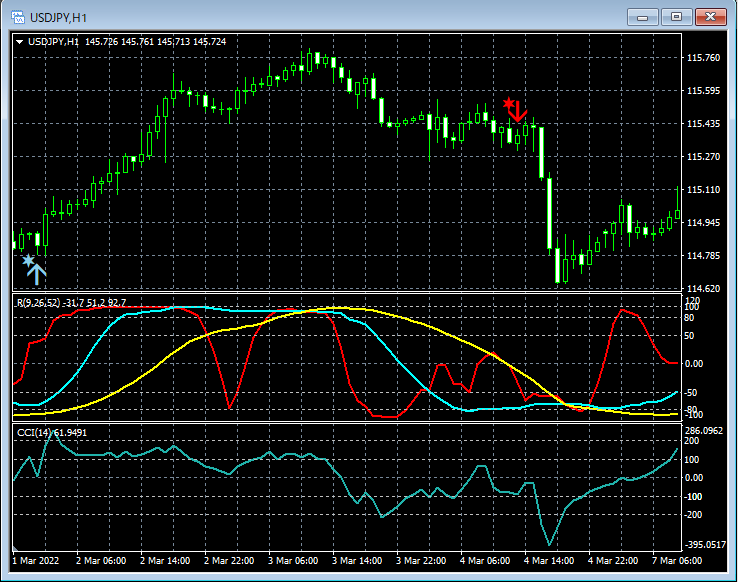
Task: Click the 115.595 price level
Action: click(704, 90)
